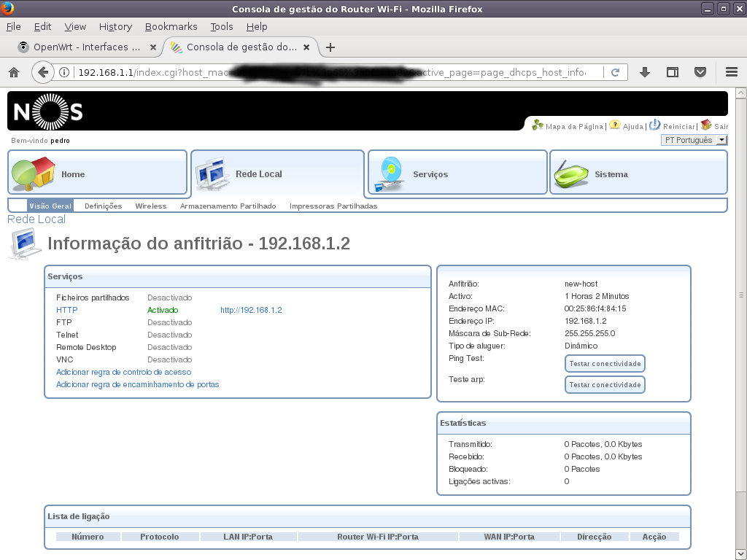Open the Firefox downloads arrow icon

click(645, 72)
